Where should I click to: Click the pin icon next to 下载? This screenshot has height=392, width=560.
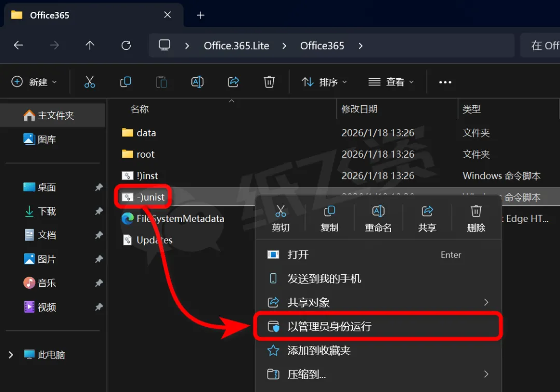pos(99,211)
